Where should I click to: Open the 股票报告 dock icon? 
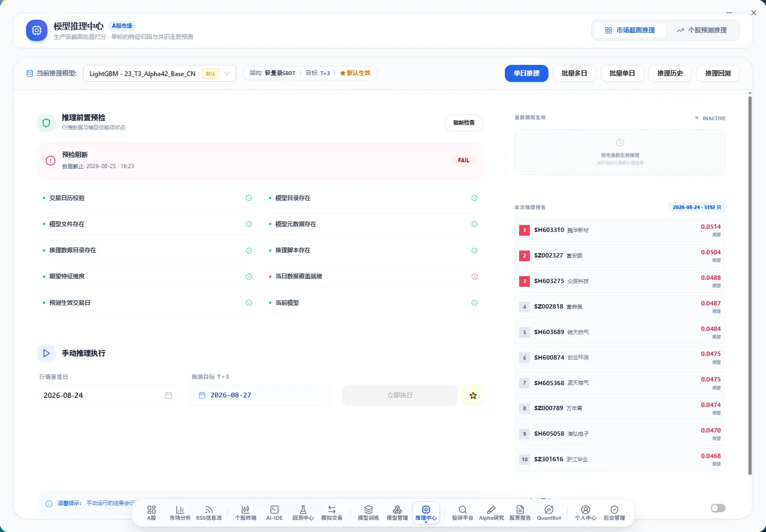click(x=520, y=513)
